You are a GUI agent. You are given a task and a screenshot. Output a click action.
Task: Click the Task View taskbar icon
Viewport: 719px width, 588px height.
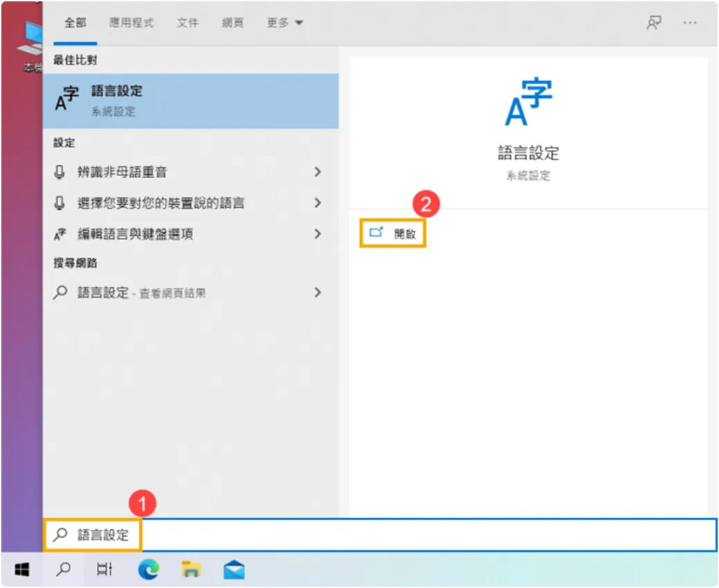point(105,568)
